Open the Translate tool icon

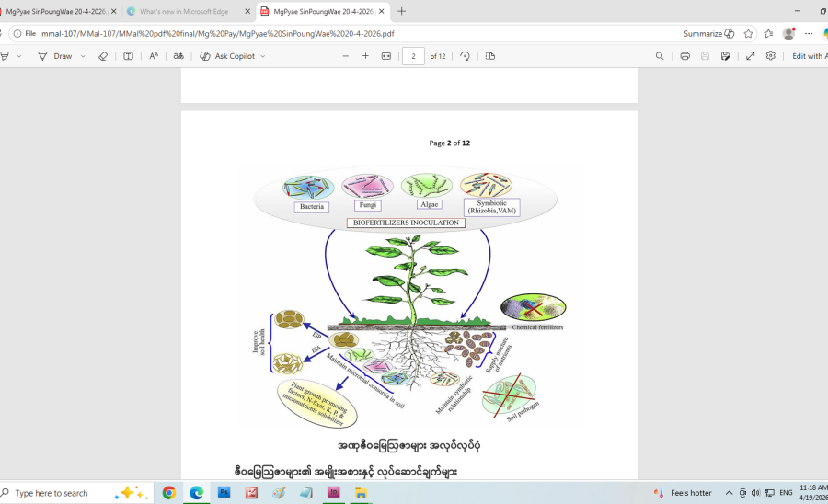[178, 56]
